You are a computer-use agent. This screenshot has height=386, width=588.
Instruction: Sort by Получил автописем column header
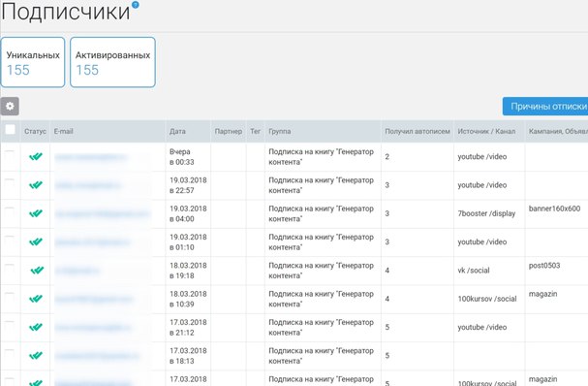click(418, 132)
